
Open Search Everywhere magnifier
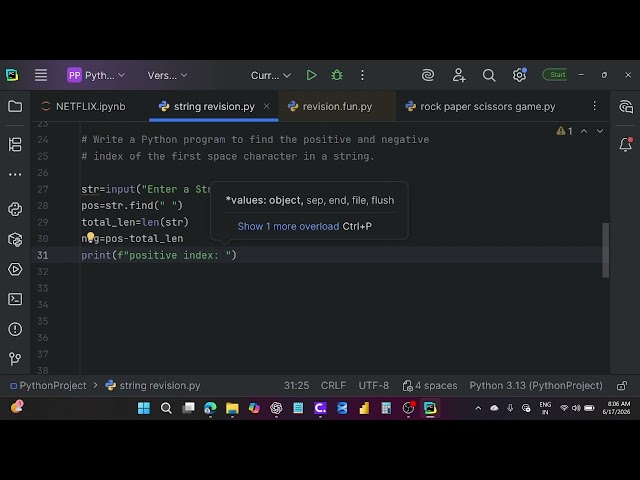[489, 75]
